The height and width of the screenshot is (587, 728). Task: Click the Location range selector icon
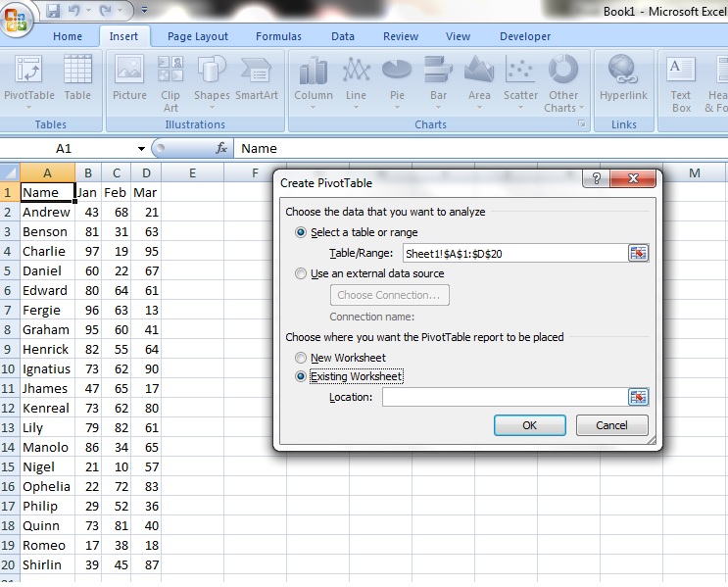pos(639,397)
